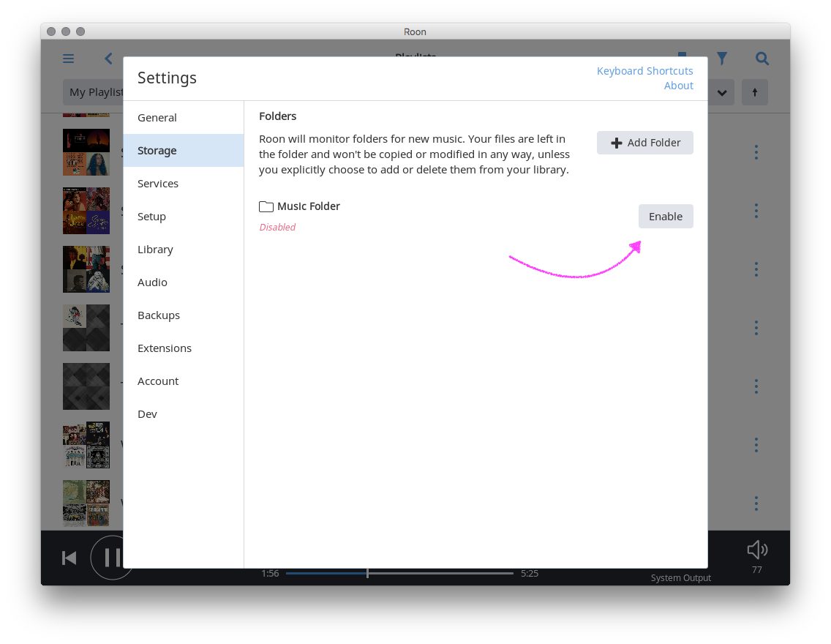
Task: Open the About link
Action: (x=678, y=86)
